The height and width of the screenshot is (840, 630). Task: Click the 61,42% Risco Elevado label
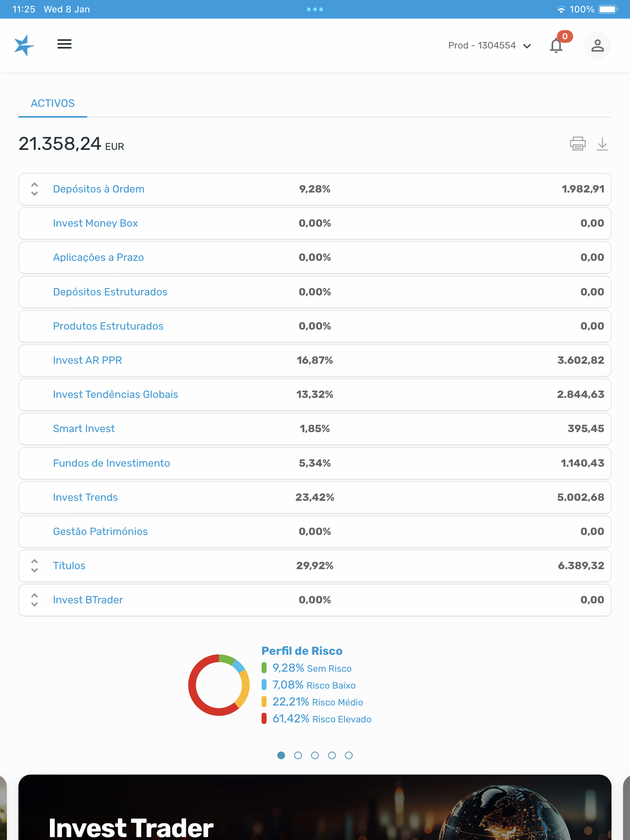pos(322,719)
